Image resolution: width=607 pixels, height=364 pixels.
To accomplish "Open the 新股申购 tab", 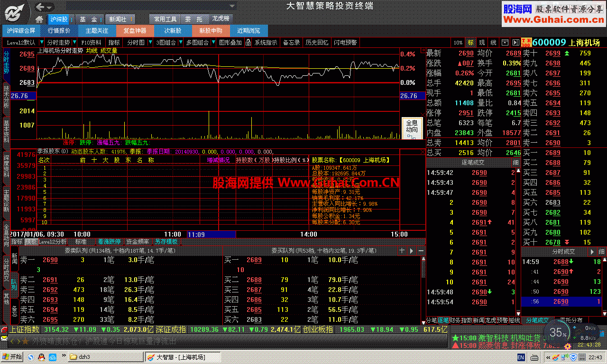I will (211, 31).
